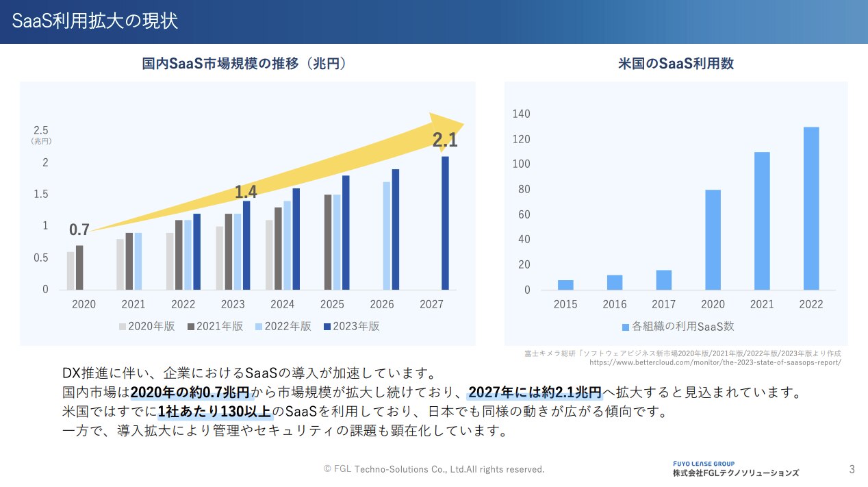The width and height of the screenshot is (868, 487).
Task: Select the 米国のSaaS利用数 chart title
Action: point(675,64)
